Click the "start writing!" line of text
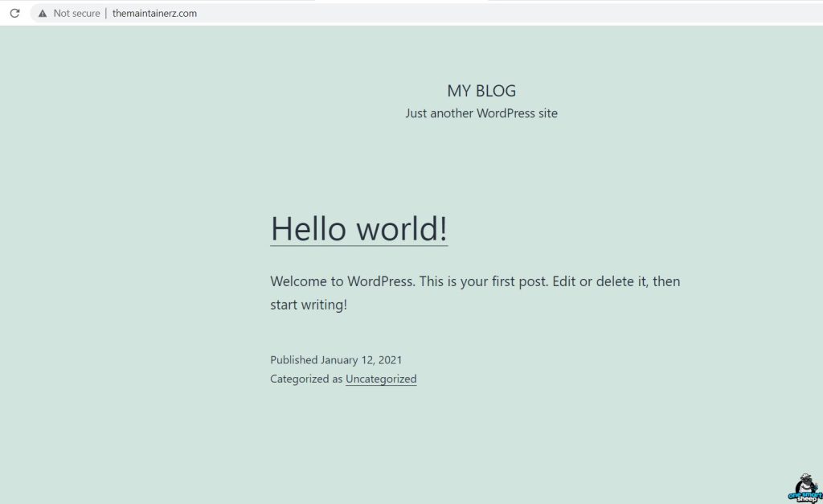The width and height of the screenshot is (823, 504). (309, 305)
